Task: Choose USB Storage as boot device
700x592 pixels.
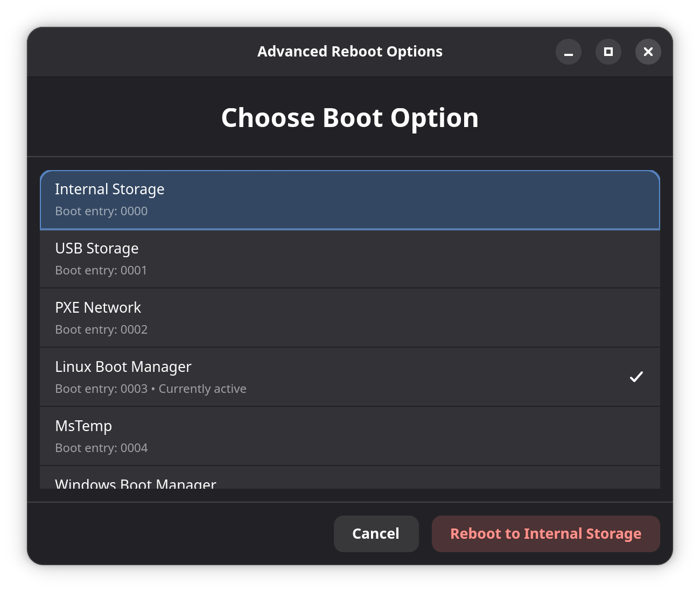Action: pyautogui.click(x=350, y=259)
